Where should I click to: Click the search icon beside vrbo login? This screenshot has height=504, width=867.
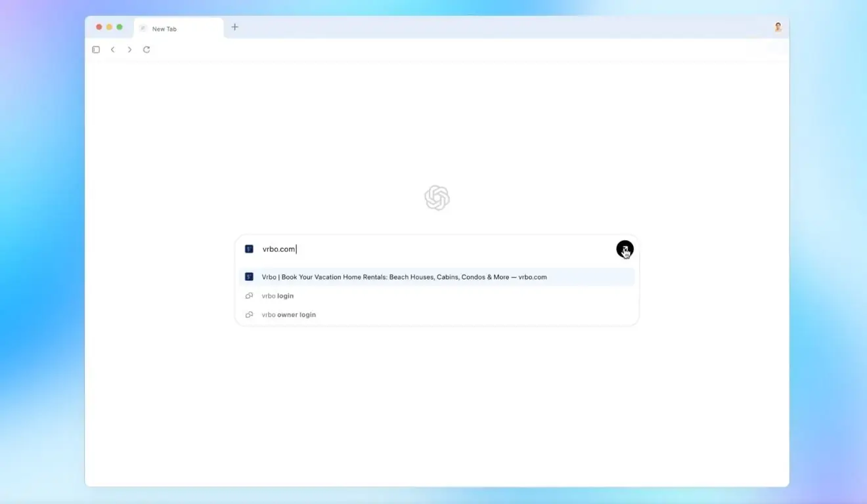click(x=249, y=295)
